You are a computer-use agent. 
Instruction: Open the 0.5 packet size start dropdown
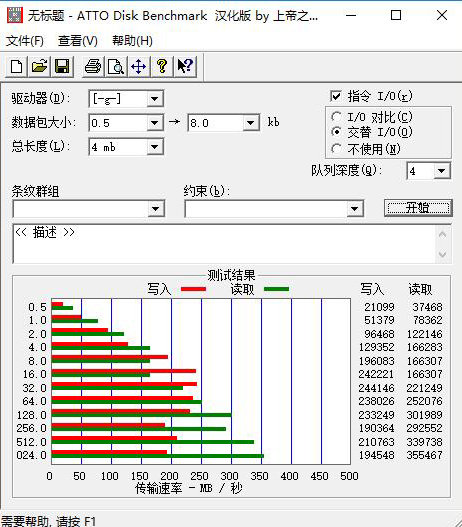point(155,123)
